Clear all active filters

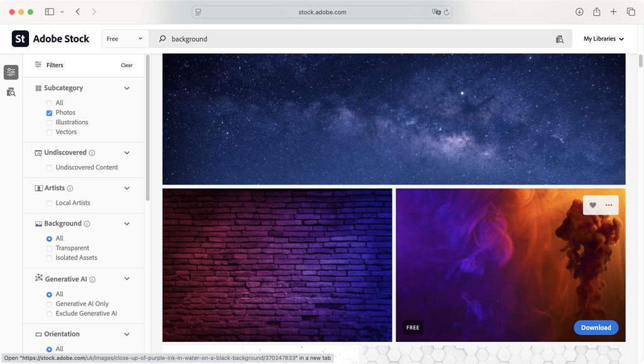tap(126, 65)
